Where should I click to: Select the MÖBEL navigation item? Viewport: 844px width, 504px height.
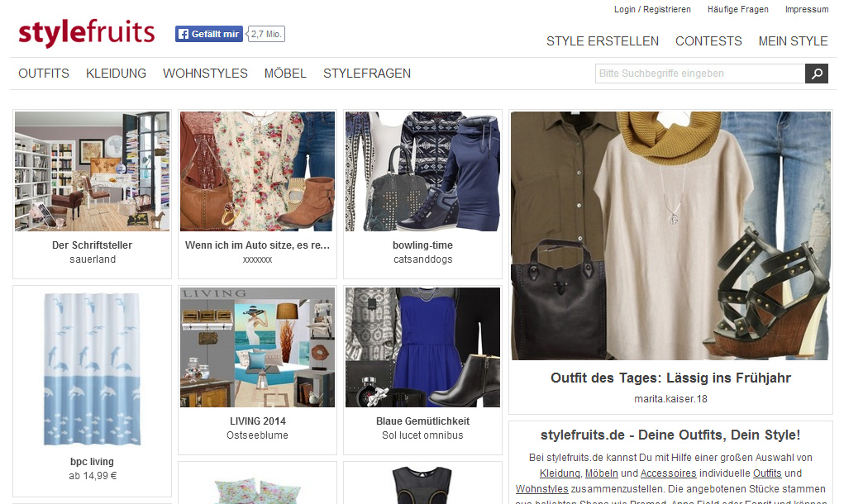coord(285,74)
